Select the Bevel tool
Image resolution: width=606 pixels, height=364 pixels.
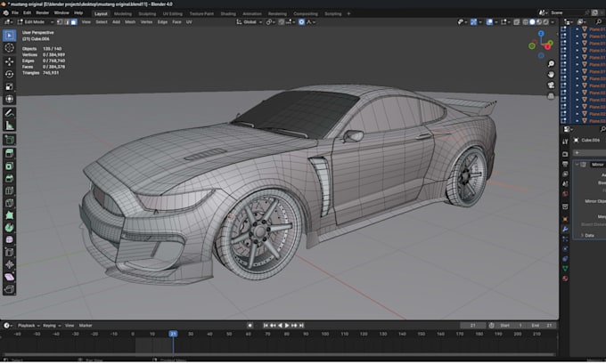point(9,178)
